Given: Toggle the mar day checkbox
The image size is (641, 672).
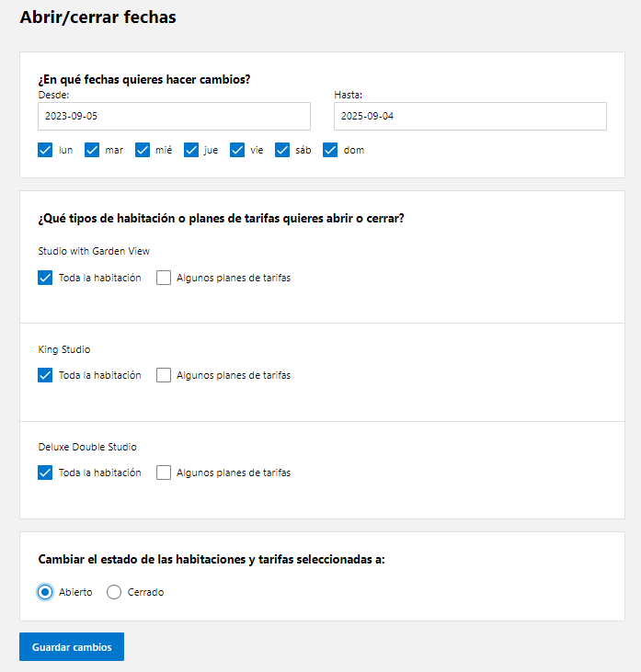Looking at the screenshot, I should (x=92, y=150).
